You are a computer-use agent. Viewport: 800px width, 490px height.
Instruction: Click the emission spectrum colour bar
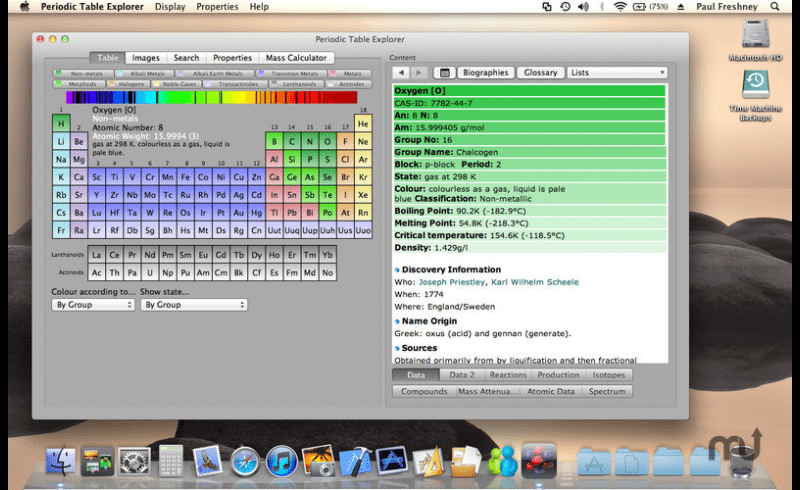pyautogui.click(x=211, y=97)
